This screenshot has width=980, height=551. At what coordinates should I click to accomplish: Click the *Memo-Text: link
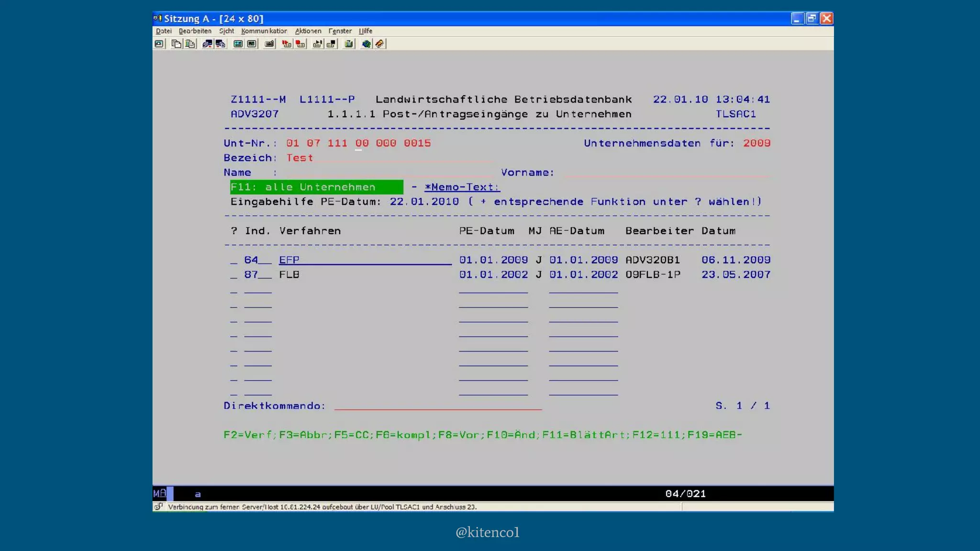(x=462, y=187)
